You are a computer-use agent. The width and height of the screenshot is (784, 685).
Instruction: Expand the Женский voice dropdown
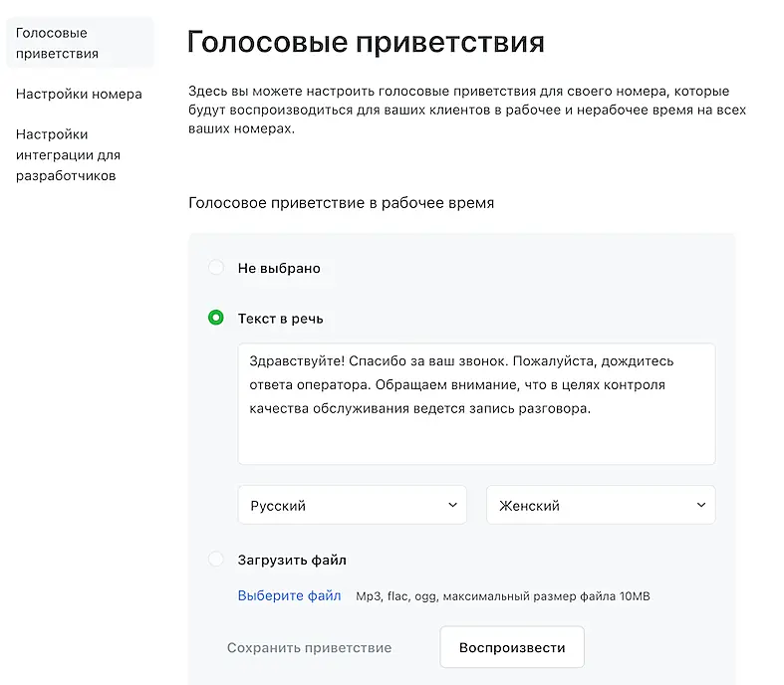(x=600, y=505)
